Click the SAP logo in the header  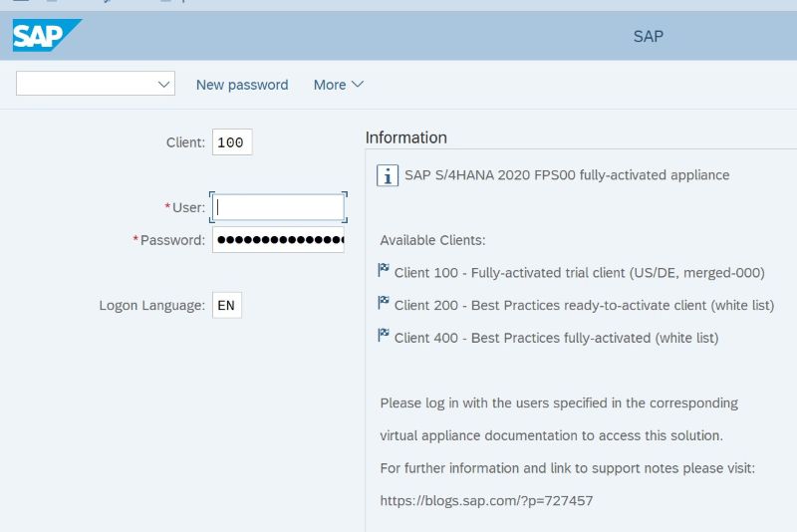(x=47, y=36)
